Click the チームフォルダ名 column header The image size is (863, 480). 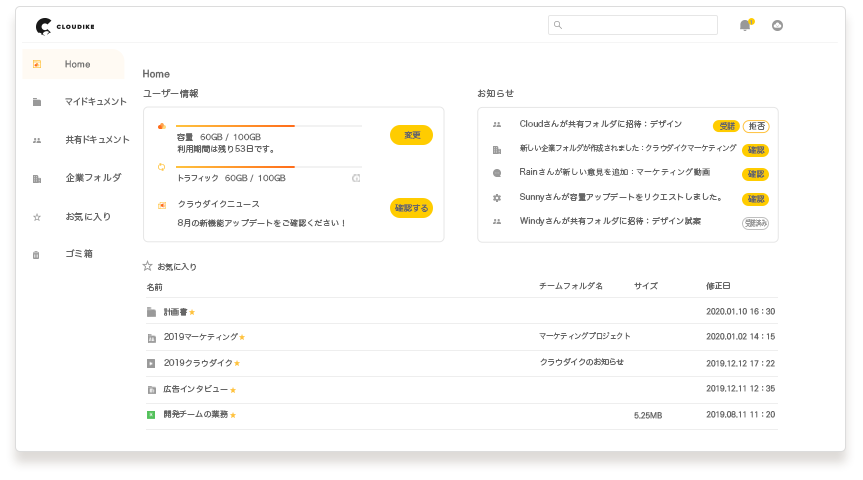[x=571, y=286]
